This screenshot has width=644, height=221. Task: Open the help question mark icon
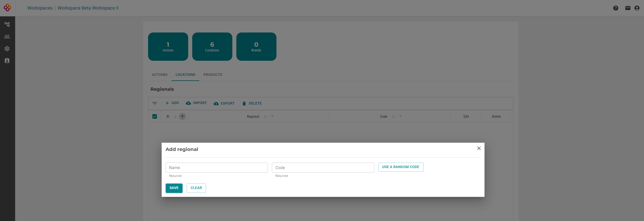point(615,8)
